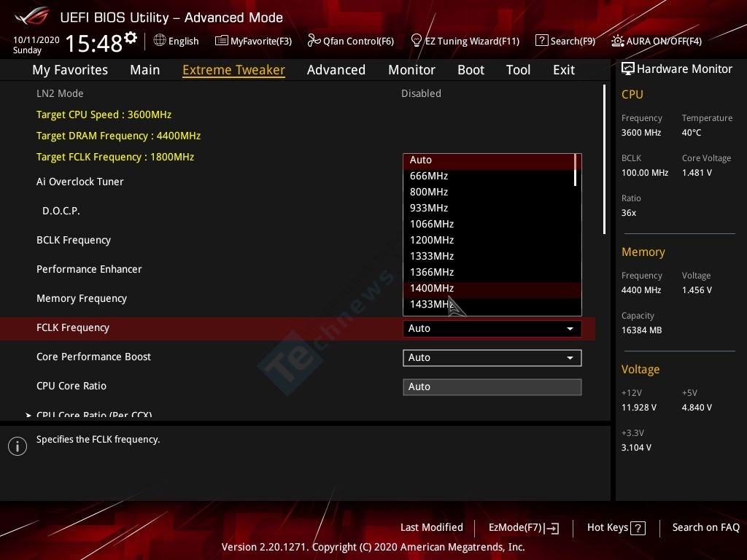Choose Auto in the FCLK list
Viewport: 747px width, 560px height.
click(489, 160)
